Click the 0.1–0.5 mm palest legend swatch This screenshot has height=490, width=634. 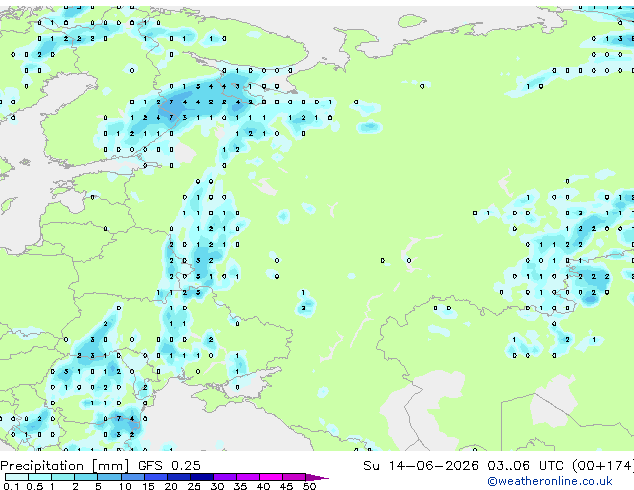tap(17, 477)
